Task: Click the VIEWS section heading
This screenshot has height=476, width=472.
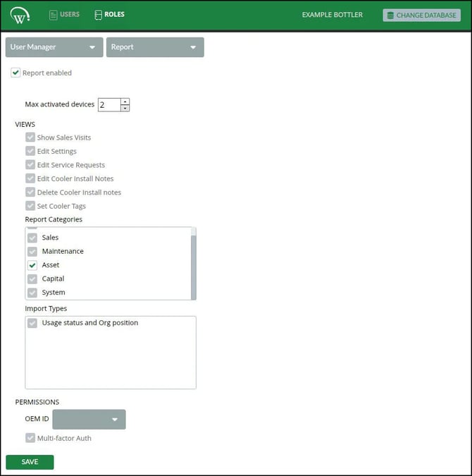Action: point(25,124)
